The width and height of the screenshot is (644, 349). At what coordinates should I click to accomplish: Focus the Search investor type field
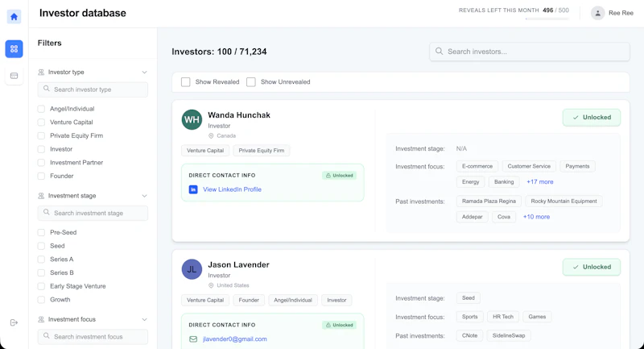tap(93, 89)
